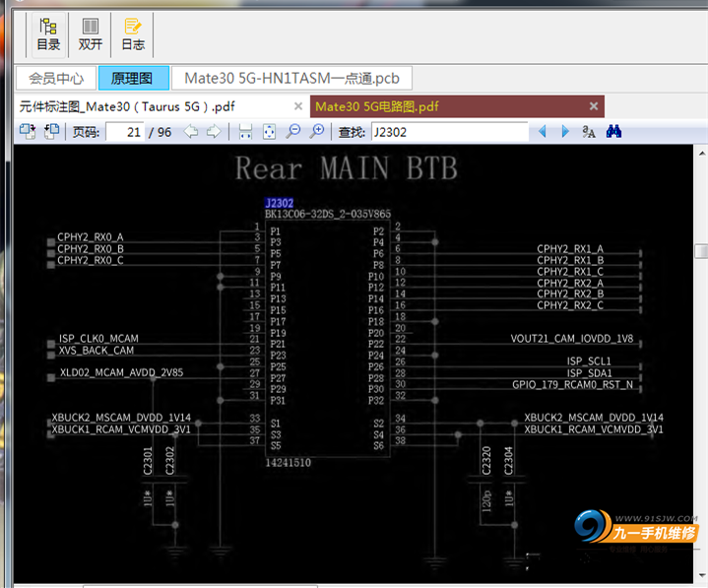
Task: Click the C2304 capacitor label
Action: tap(508, 461)
